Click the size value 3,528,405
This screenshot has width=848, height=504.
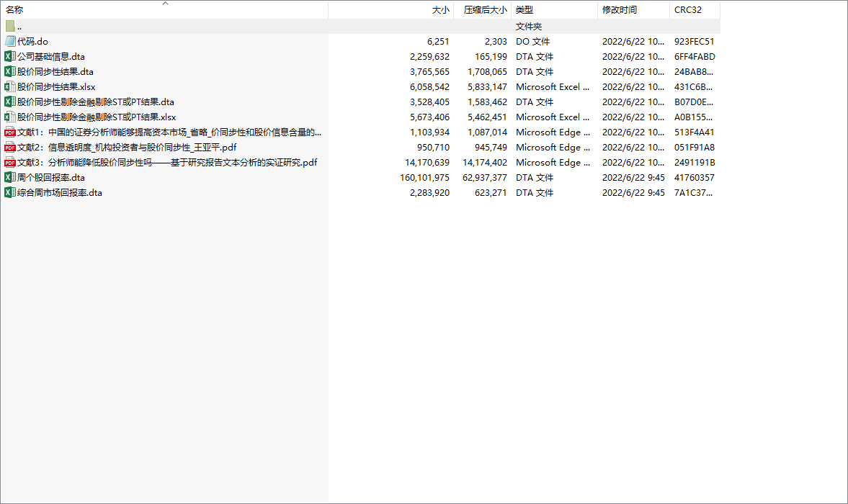tap(429, 102)
